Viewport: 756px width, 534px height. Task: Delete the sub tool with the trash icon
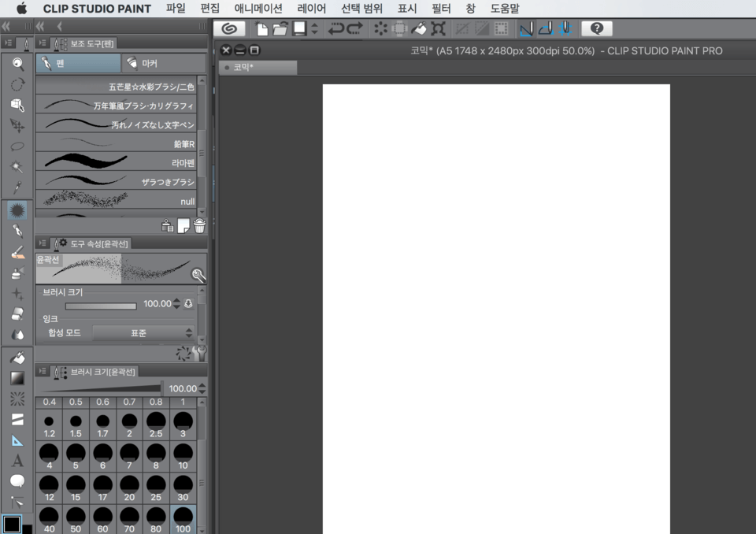point(200,226)
